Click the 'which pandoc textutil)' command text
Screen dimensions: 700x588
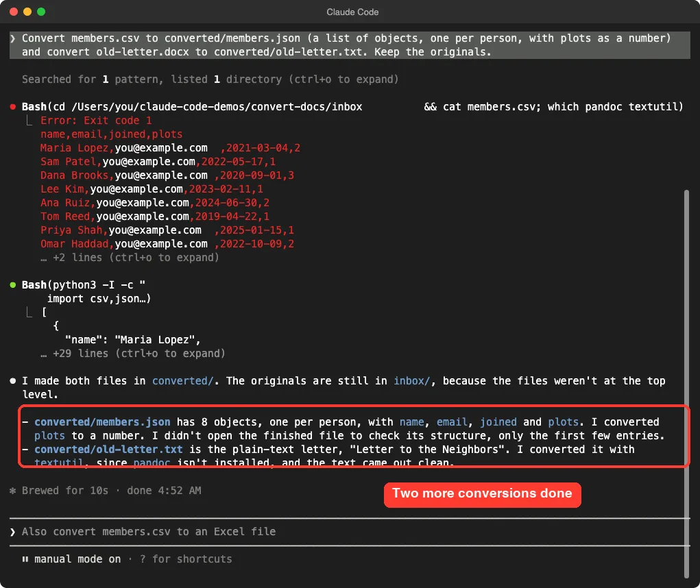pyautogui.click(x=616, y=107)
